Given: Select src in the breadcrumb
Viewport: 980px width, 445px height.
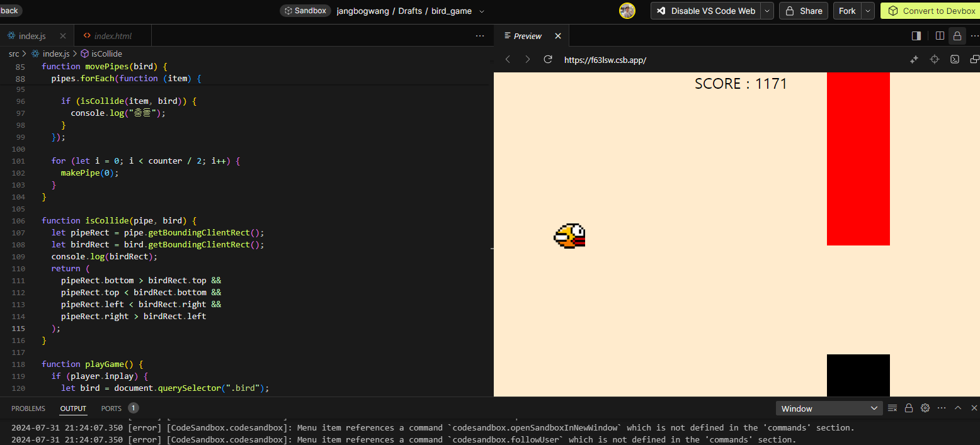Looking at the screenshot, I should pos(14,54).
